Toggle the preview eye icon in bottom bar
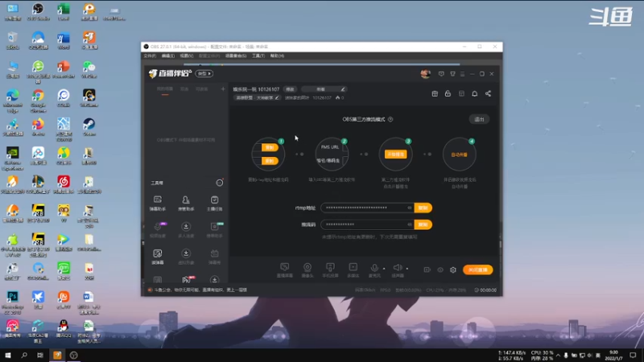This screenshot has height=362, width=644. pos(440,269)
